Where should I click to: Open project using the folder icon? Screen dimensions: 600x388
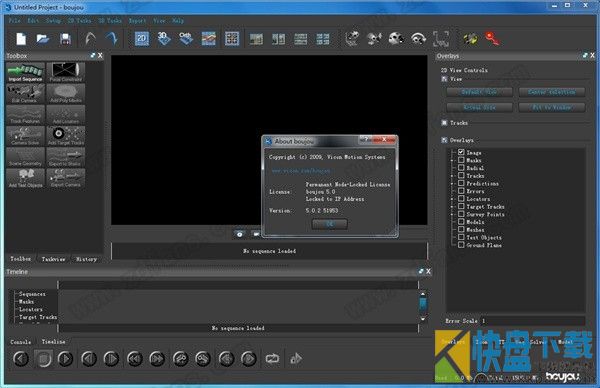click(x=43, y=39)
